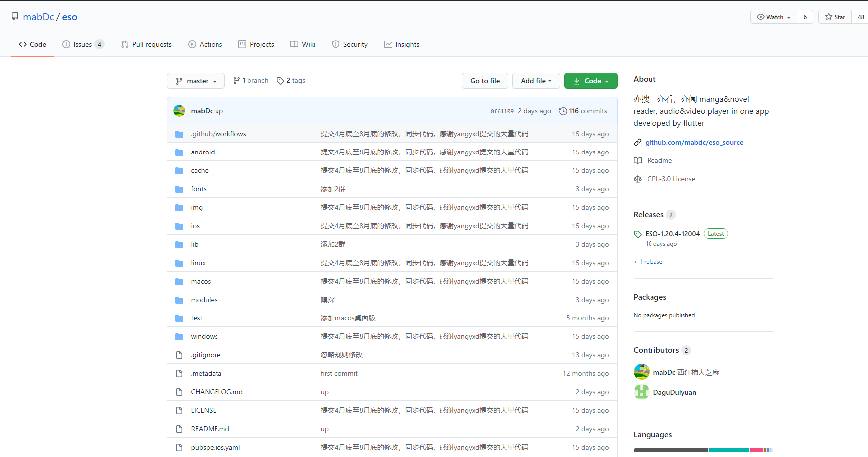Click the android folder icon
868x457 pixels.
(179, 152)
